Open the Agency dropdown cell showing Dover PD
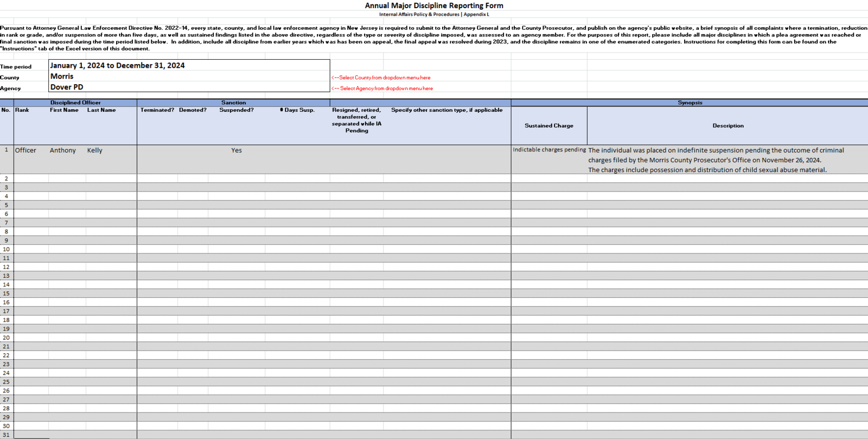This screenshot has width=868, height=439. (189, 87)
